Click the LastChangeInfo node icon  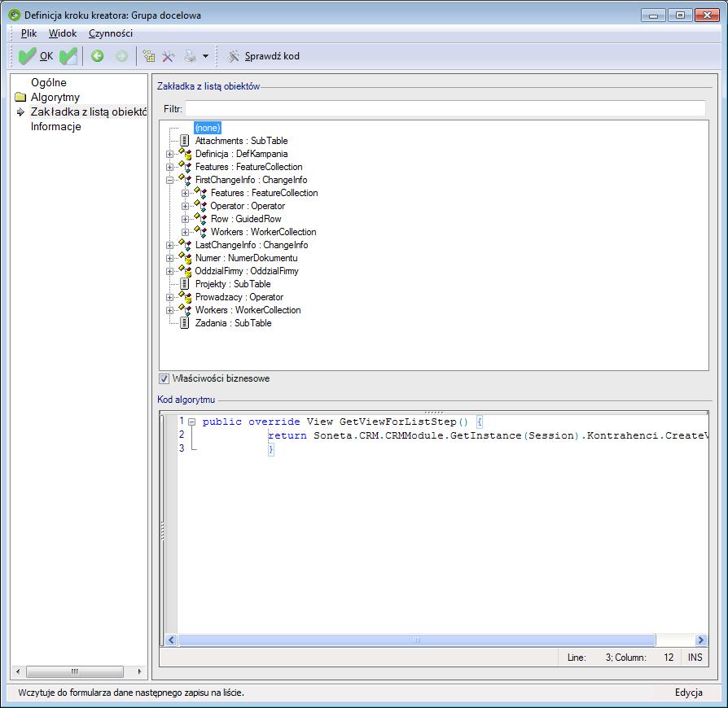click(x=185, y=244)
